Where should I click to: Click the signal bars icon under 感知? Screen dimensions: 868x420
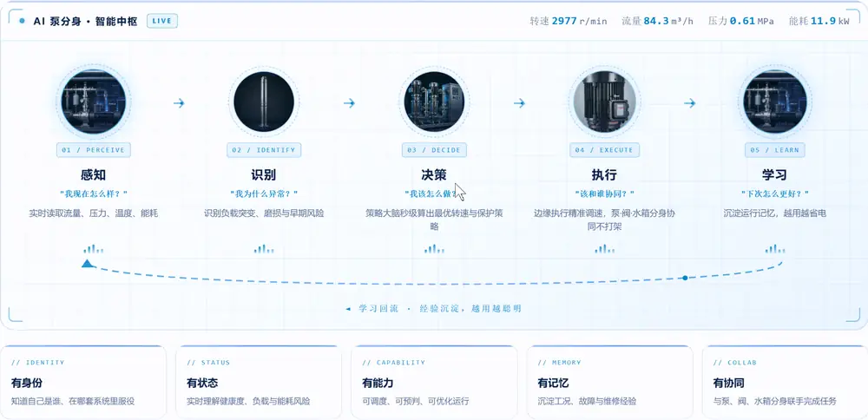(94, 249)
